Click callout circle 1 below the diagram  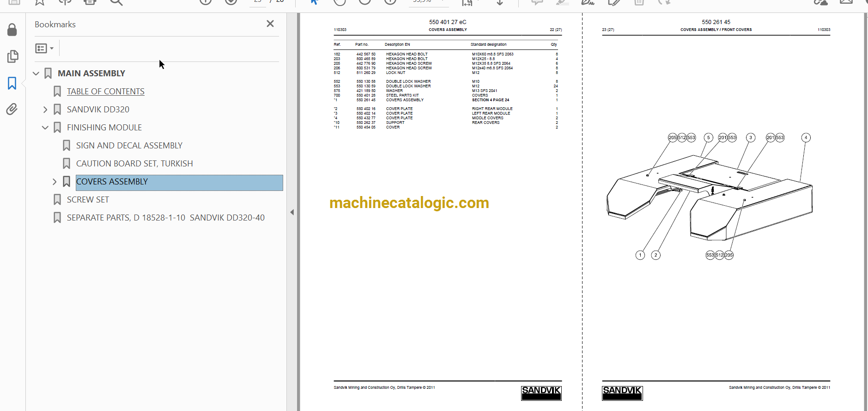(x=640, y=255)
